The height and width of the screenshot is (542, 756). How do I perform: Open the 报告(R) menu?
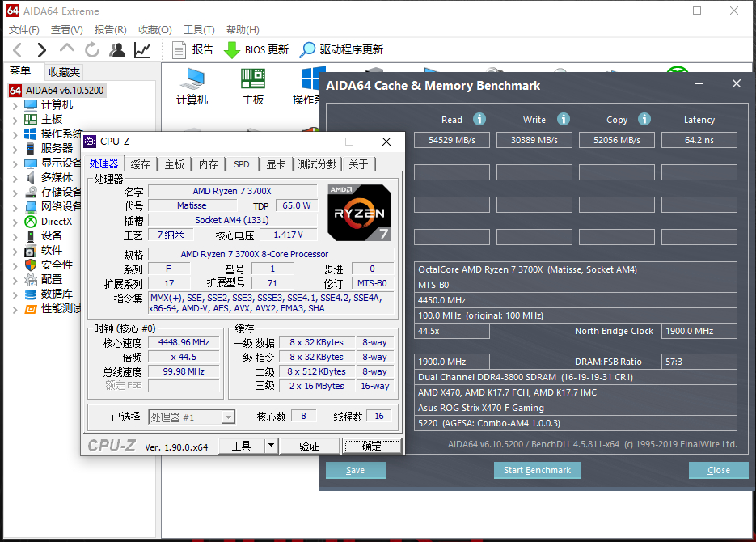click(111, 30)
